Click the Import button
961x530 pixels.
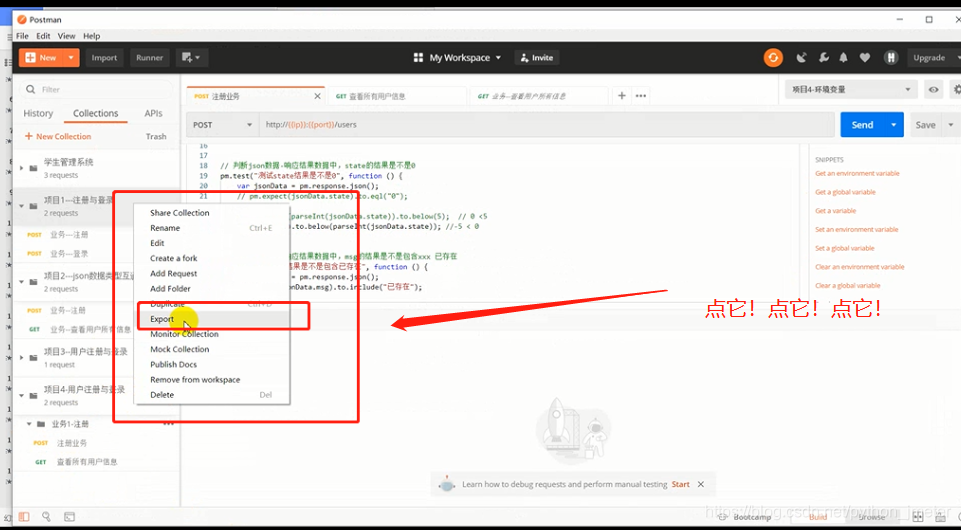point(104,58)
